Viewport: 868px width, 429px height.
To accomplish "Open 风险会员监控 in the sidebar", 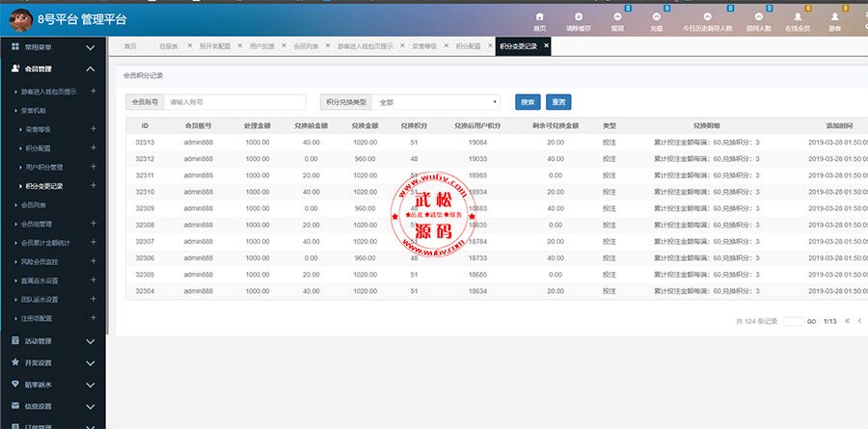I will click(x=40, y=261).
